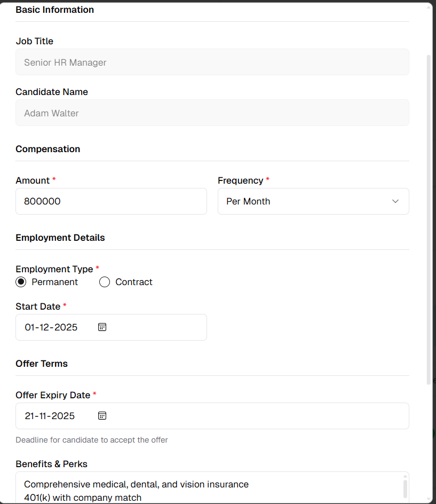Click the Compensation section header

pos(47,149)
